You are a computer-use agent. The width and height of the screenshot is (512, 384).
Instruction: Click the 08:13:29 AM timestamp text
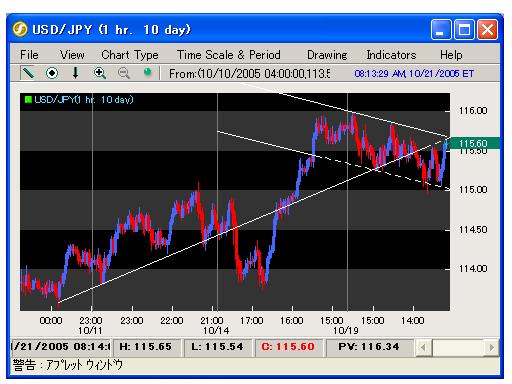pos(414,73)
